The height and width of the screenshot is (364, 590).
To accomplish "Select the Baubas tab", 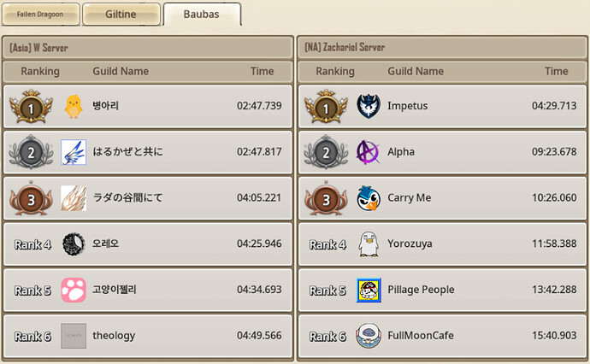I will [202, 15].
